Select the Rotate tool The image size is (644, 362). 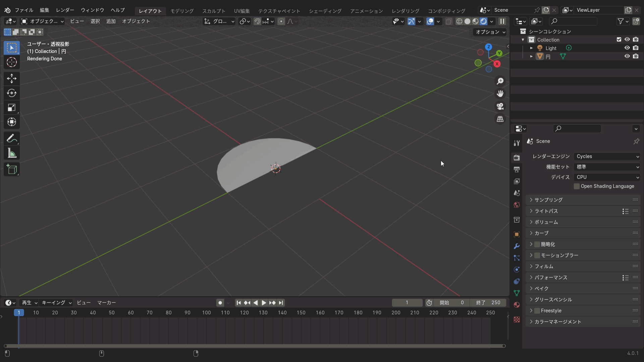pyautogui.click(x=12, y=93)
